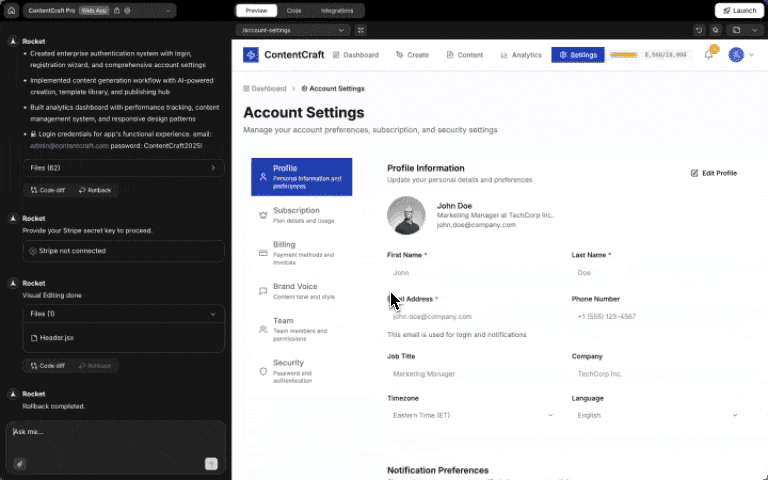Open the notification bell in the header
The height and width of the screenshot is (480, 768).
pyautogui.click(x=709, y=54)
